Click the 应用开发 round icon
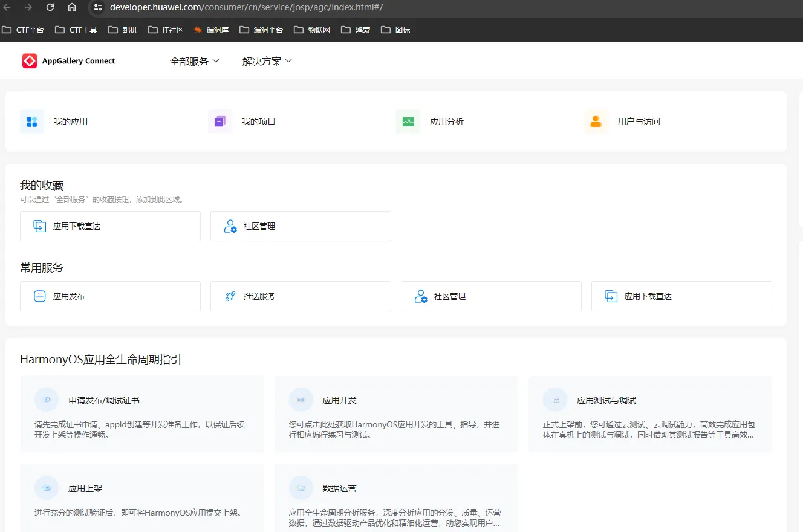The height and width of the screenshot is (532, 803). (x=301, y=400)
